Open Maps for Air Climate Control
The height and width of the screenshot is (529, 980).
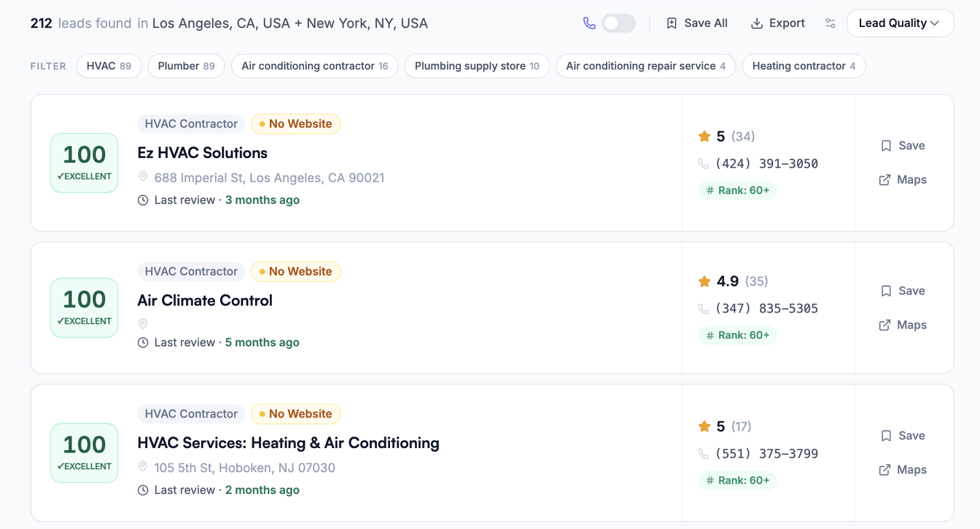[903, 325]
